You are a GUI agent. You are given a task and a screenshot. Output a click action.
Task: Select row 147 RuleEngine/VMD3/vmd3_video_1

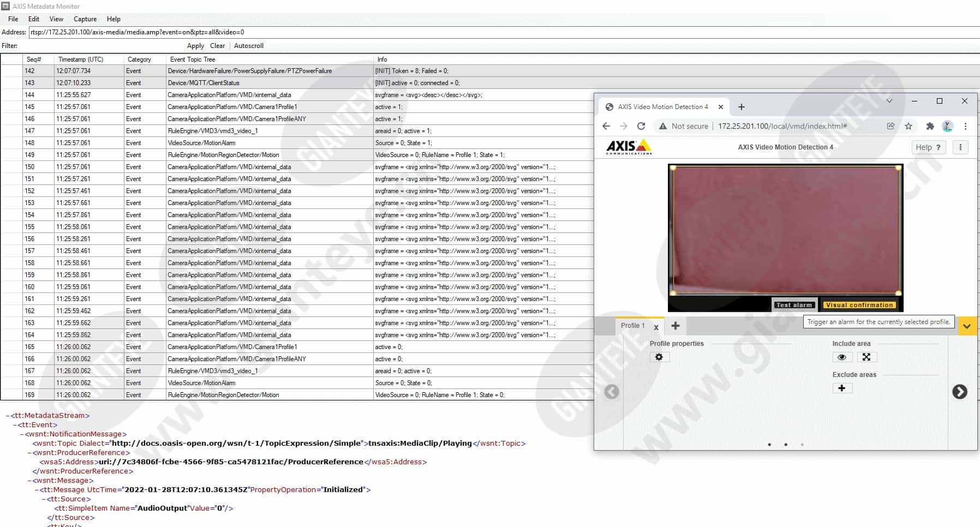click(x=297, y=131)
